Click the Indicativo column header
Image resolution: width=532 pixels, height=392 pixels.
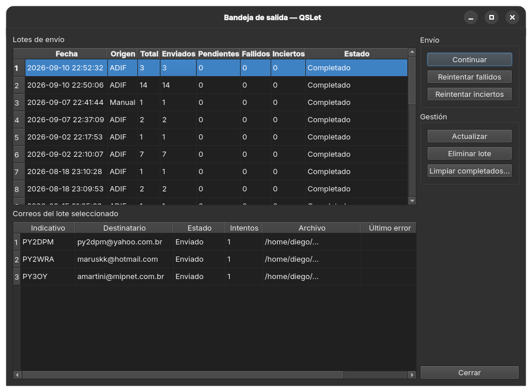coord(48,228)
